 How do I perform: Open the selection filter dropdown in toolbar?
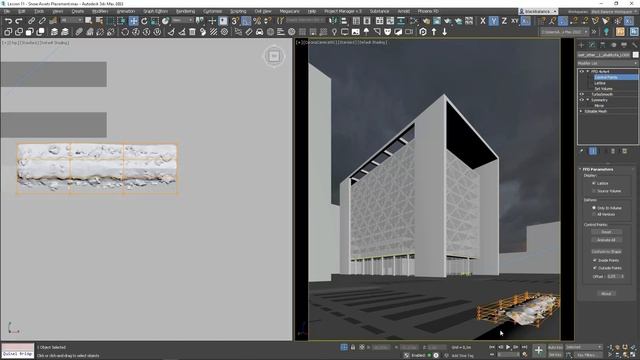coord(70,20)
